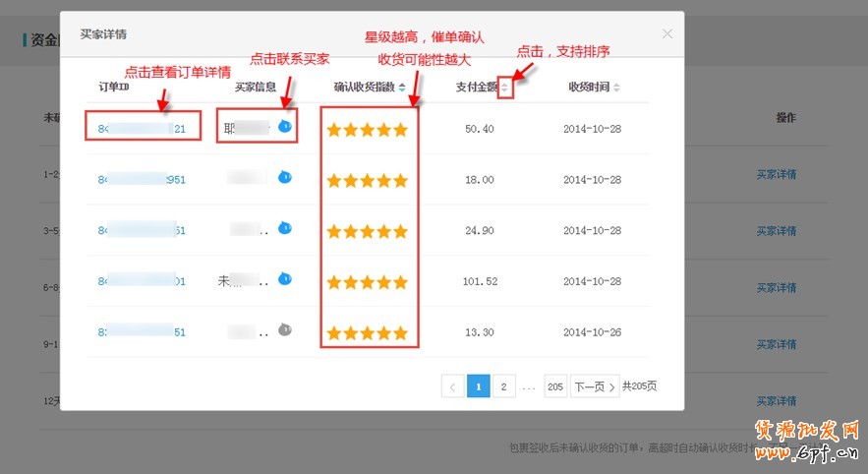This screenshot has width=868, height=474.
Task: Click the 买家信息 column header
Action: pyautogui.click(x=256, y=87)
